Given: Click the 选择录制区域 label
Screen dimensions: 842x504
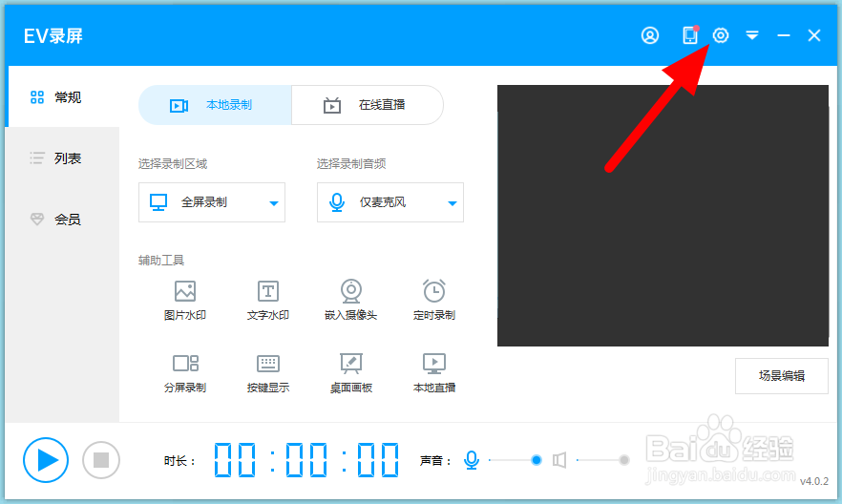Looking at the screenshot, I should 173,164.
